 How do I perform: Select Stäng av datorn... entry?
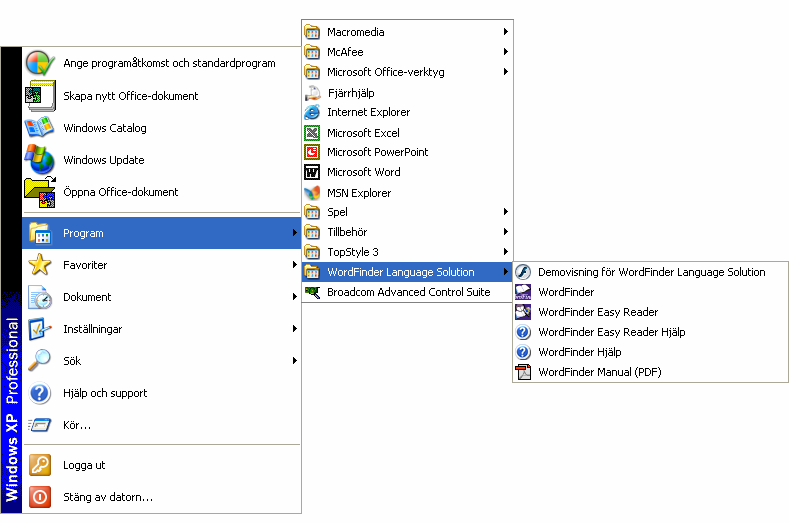tap(162, 497)
